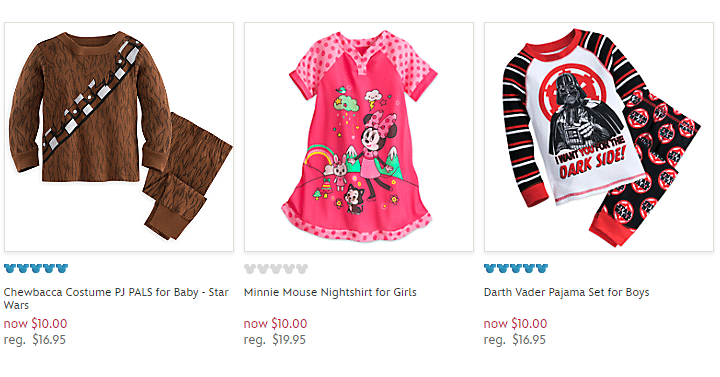Click the middle Mickey rating icon under Darth Vader set
This screenshot has width=720, height=377.
click(516, 268)
